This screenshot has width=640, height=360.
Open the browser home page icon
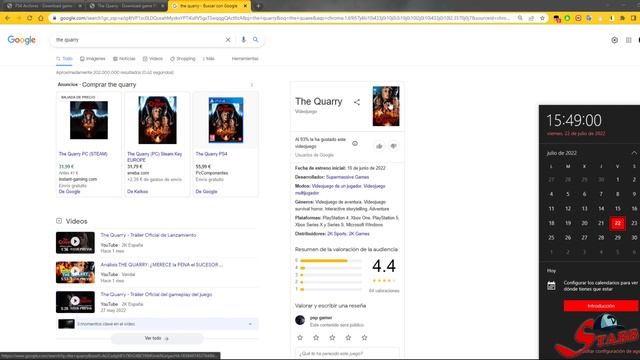[x=40, y=18]
